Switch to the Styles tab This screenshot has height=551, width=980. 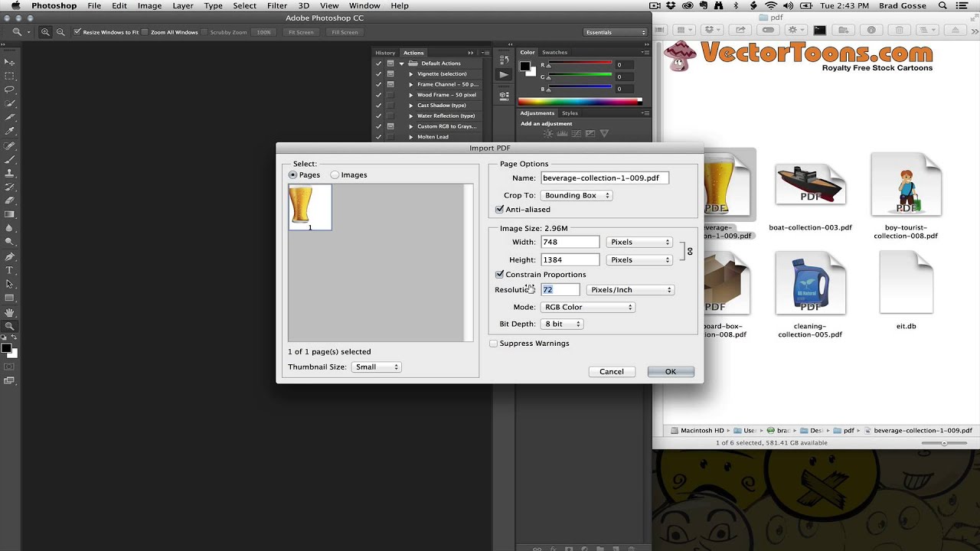tap(570, 112)
